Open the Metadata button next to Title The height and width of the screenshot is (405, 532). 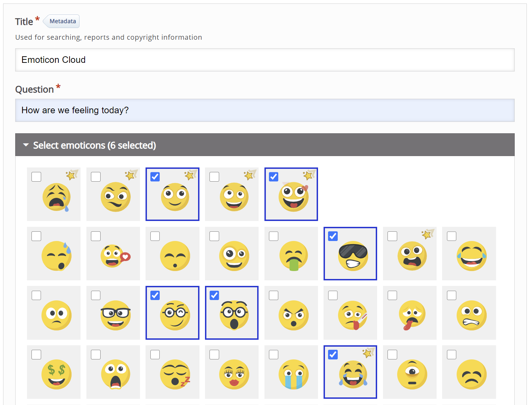(62, 21)
